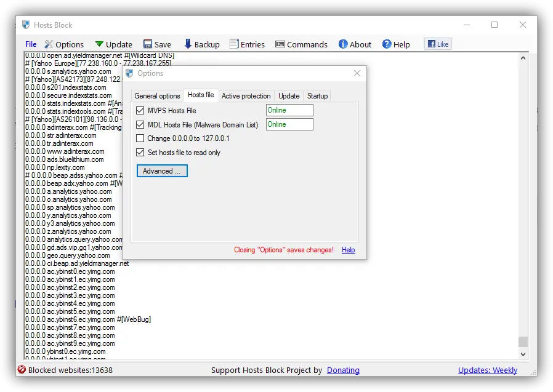This screenshot has width=553, height=392.
Task: Click the 0.0.0.0 ac.ybinst9.ec.yimg.com line
Action: pos(70,344)
